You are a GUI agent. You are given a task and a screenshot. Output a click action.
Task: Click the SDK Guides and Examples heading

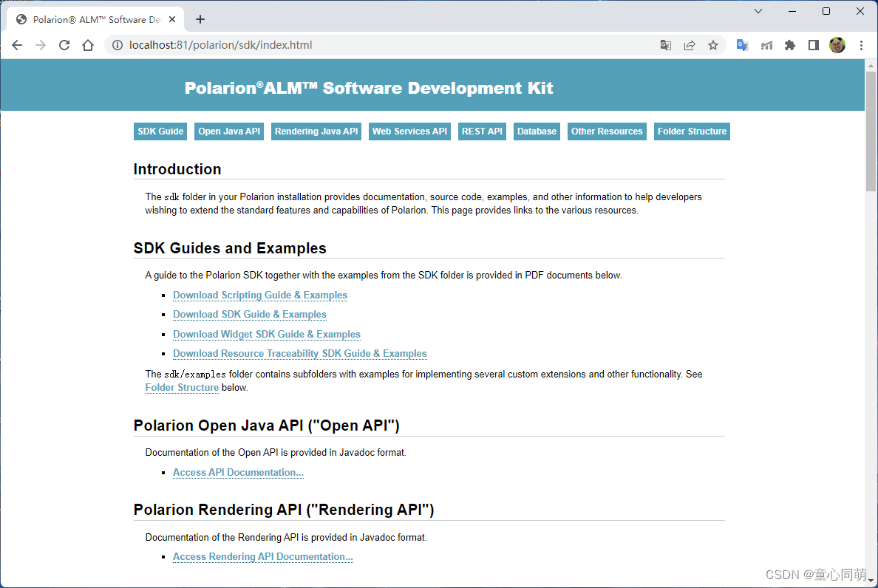tap(230, 248)
